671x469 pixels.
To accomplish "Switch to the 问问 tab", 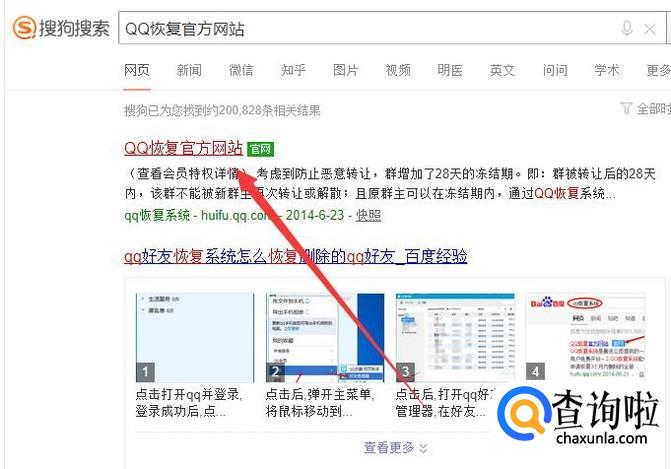I will click(x=555, y=70).
